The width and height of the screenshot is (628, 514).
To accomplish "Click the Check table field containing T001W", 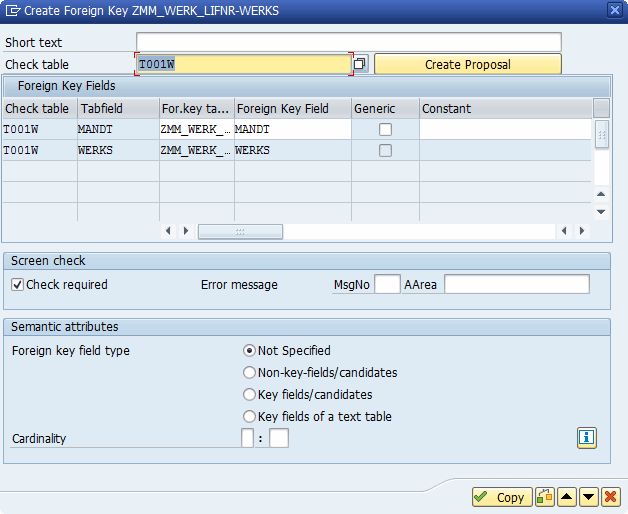I will (244, 64).
